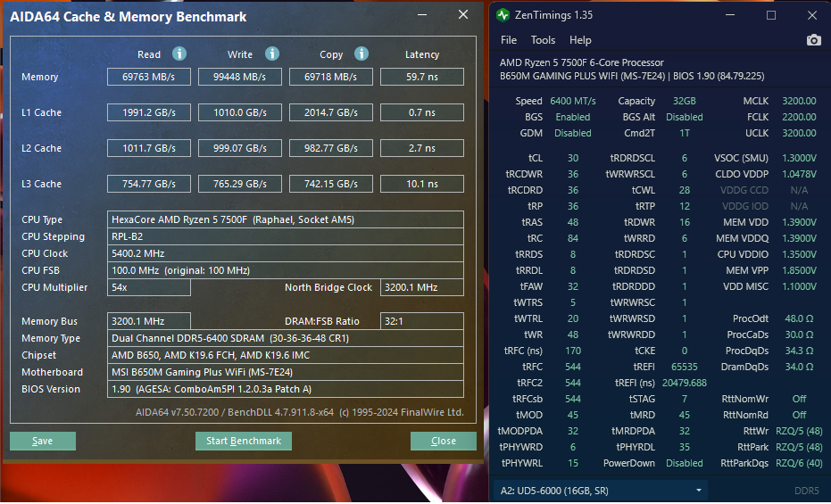
Task: Click tREFI (ns) value 20479.688
Action: pyautogui.click(x=685, y=383)
